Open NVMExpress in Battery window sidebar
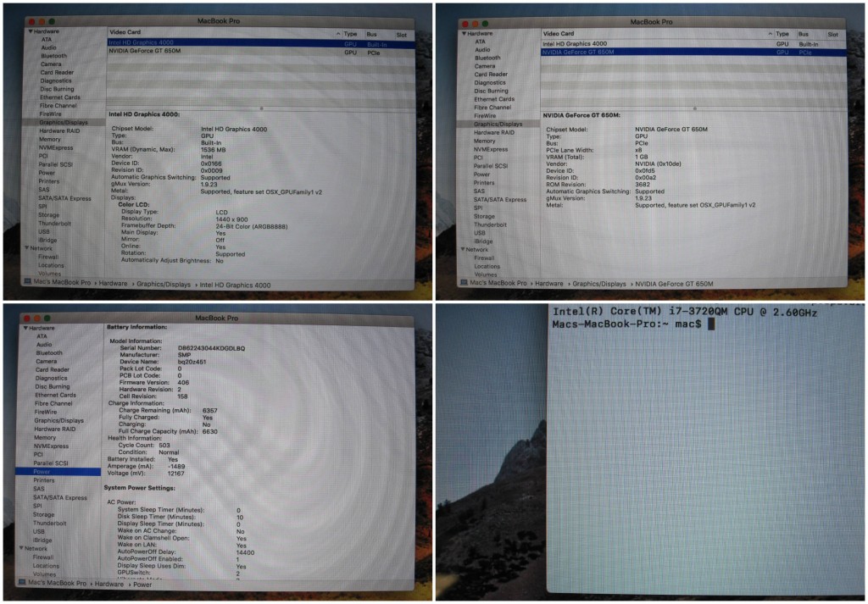Image resolution: width=868 pixels, height=604 pixels. click(51, 446)
